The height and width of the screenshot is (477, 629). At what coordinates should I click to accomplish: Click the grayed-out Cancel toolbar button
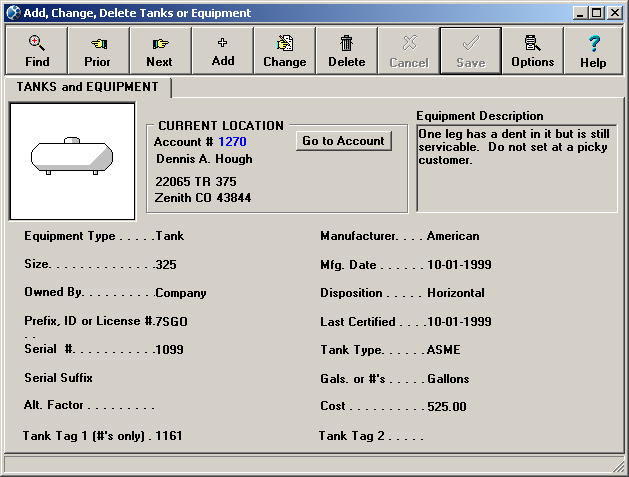[x=408, y=51]
